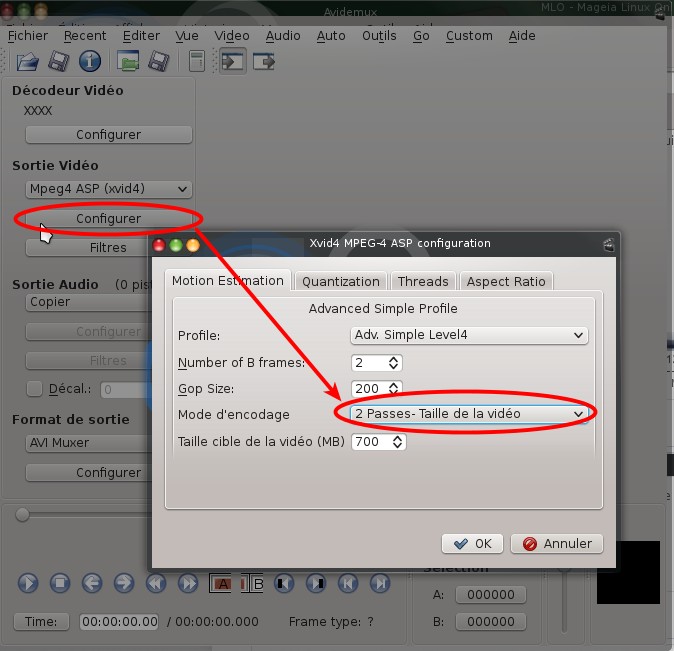This screenshot has width=674, height=651.
Task: Toggle the Décal. audio shift checkbox
Action: (34, 389)
